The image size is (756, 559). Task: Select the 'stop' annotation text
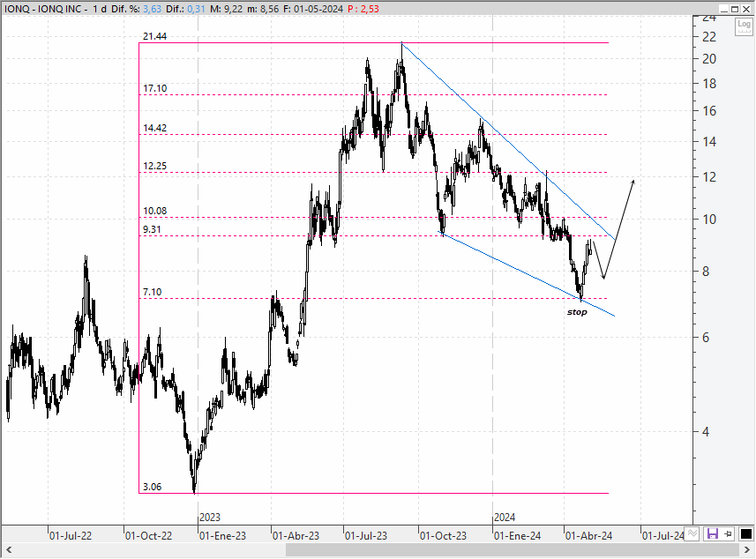pos(577,312)
